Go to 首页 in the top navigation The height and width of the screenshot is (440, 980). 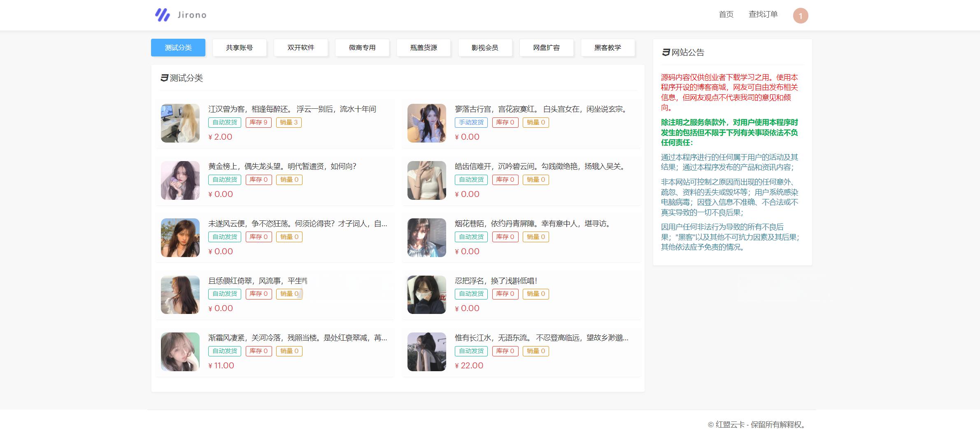(726, 14)
